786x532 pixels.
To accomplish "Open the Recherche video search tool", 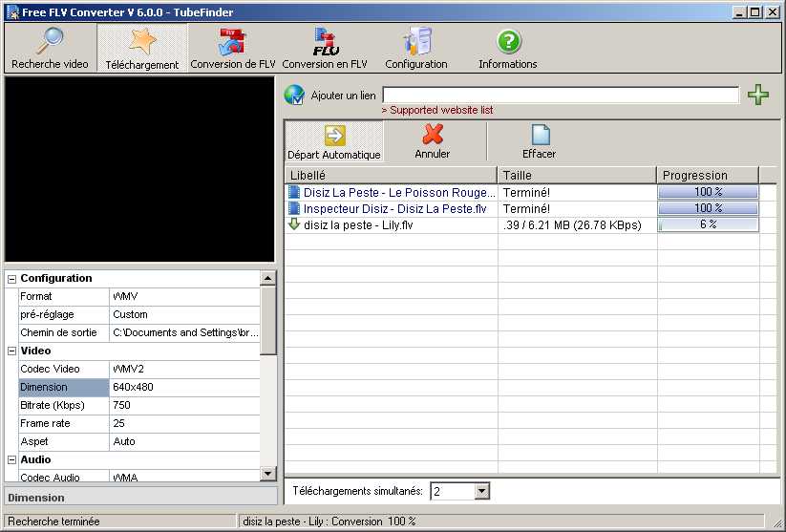I will pos(50,48).
